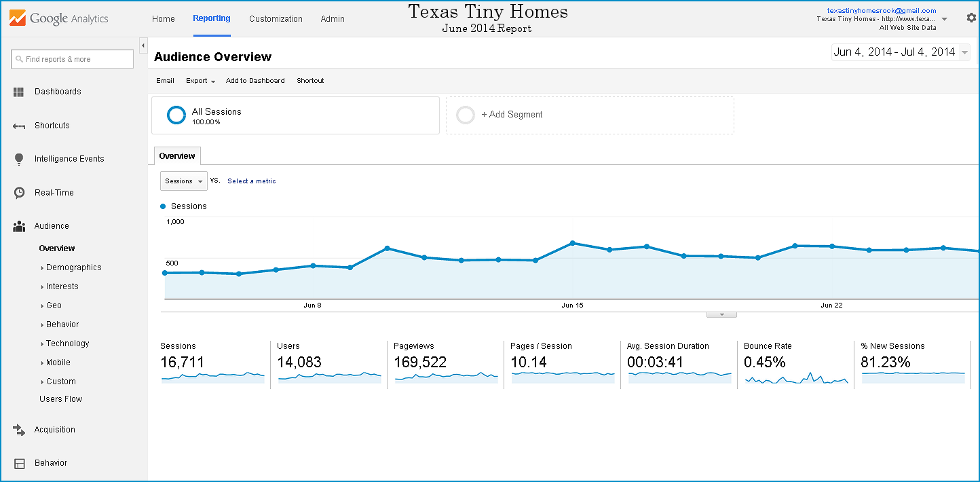Screen dimensions: 980x482
Task: Open the Home menu
Action: pyautogui.click(x=164, y=19)
